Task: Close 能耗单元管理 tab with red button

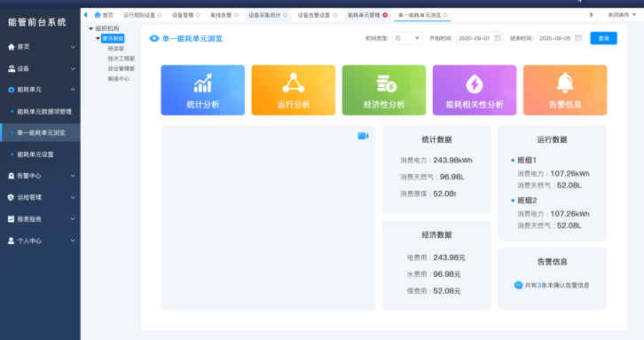Action: point(385,15)
